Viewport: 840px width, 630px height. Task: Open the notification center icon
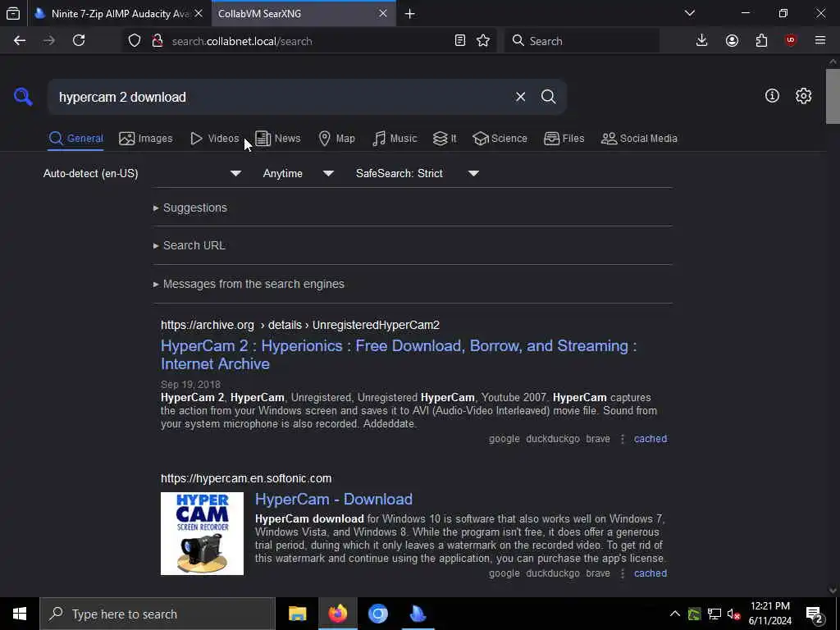[815, 615]
